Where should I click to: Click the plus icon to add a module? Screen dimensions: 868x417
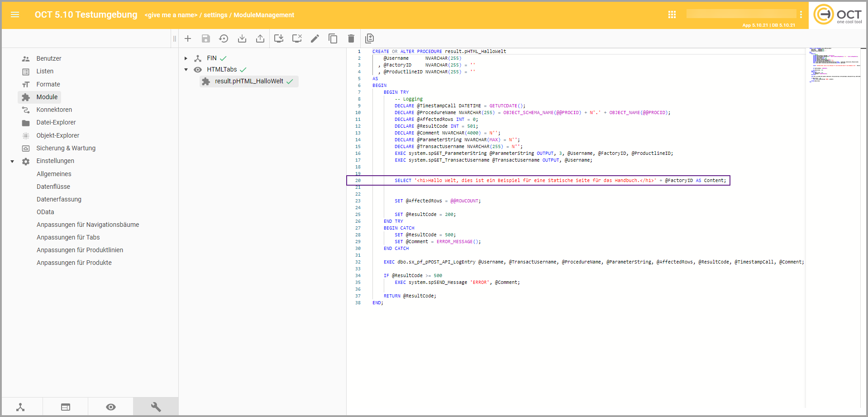click(x=188, y=38)
